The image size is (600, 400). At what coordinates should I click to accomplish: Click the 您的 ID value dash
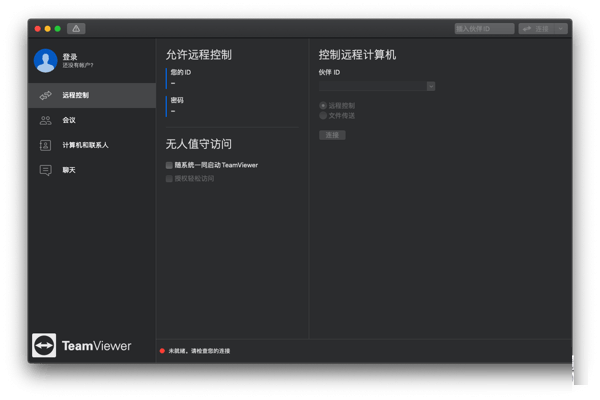click(173, 83)
